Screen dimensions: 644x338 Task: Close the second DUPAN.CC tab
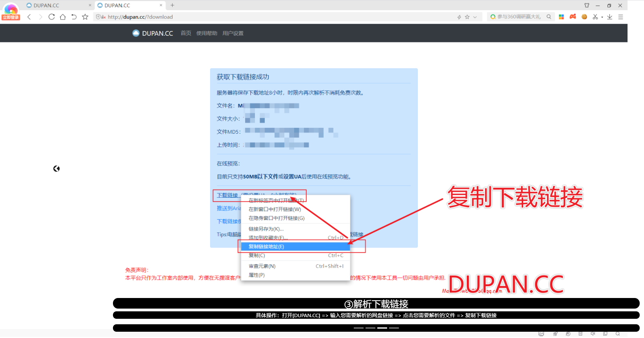161,5
